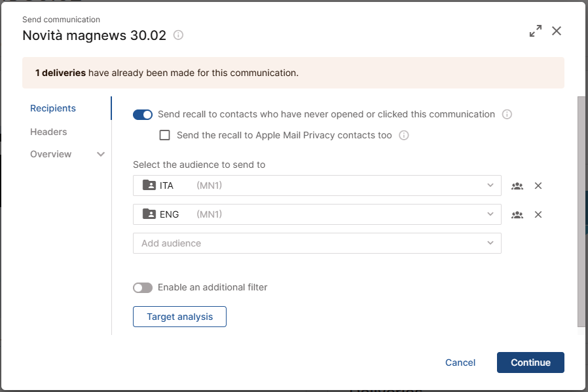588x392 pixels.
Task: Cancel the send communication dialog
Action: (460, 363)
